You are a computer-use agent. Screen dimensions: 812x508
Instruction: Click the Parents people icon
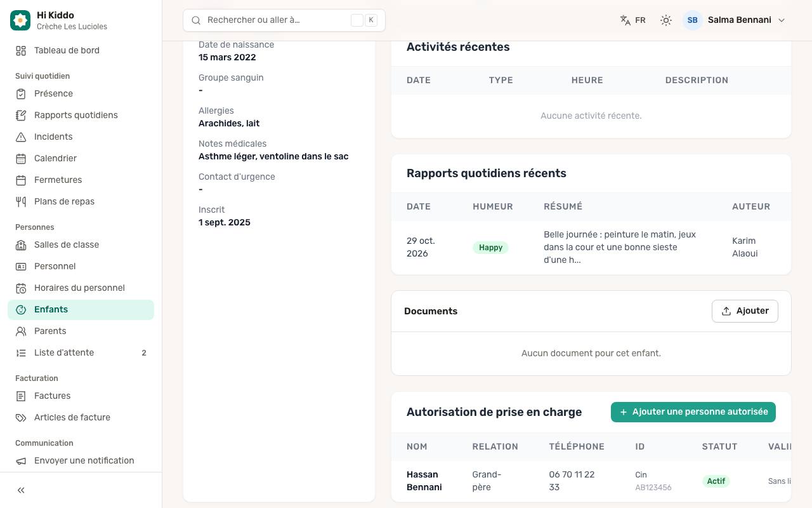coord(21,331)
